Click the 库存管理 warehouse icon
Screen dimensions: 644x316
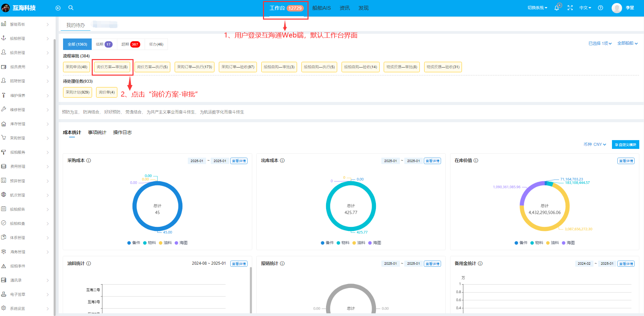[4, 124]
